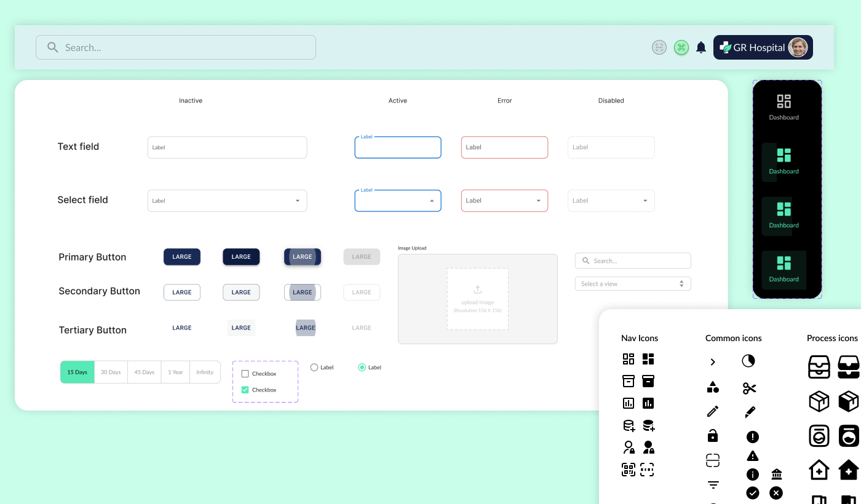
Task: Expand the Select a view dropdown
Action: coord(633,283)
